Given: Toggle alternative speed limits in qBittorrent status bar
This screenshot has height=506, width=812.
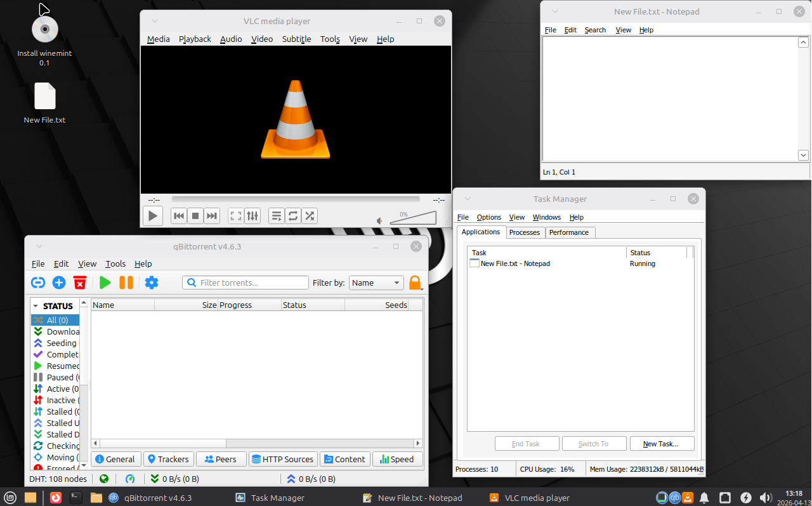Looking at the screenshot, I should coord(130,479).
